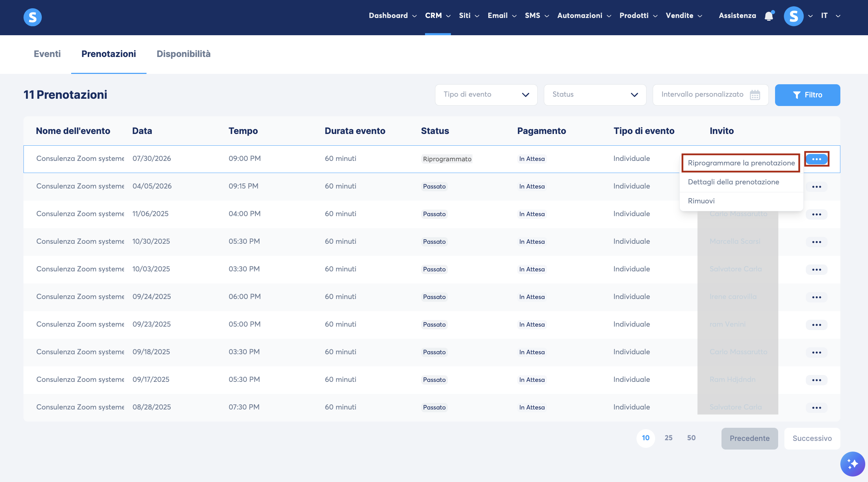Select Dettagli della prenotazione option
Image resolution: width=868 pixels, height=482 pixels.
[733, 182]
